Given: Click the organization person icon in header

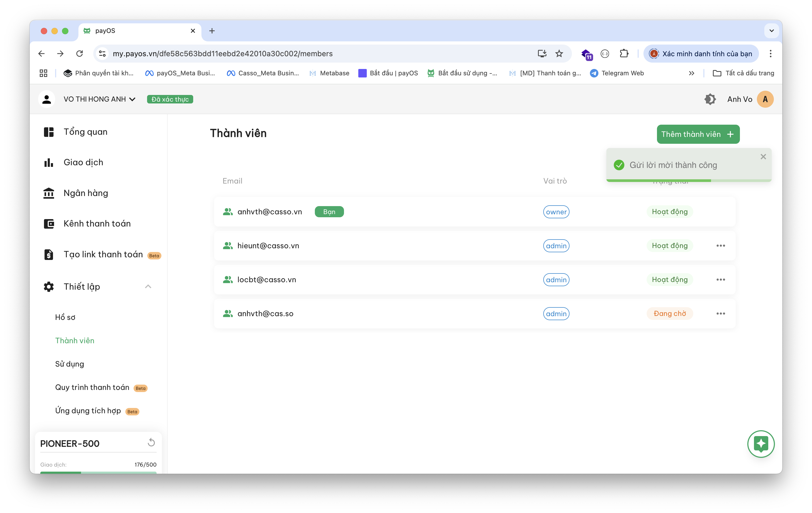Looking at the screenshot, I should point(47,99).
